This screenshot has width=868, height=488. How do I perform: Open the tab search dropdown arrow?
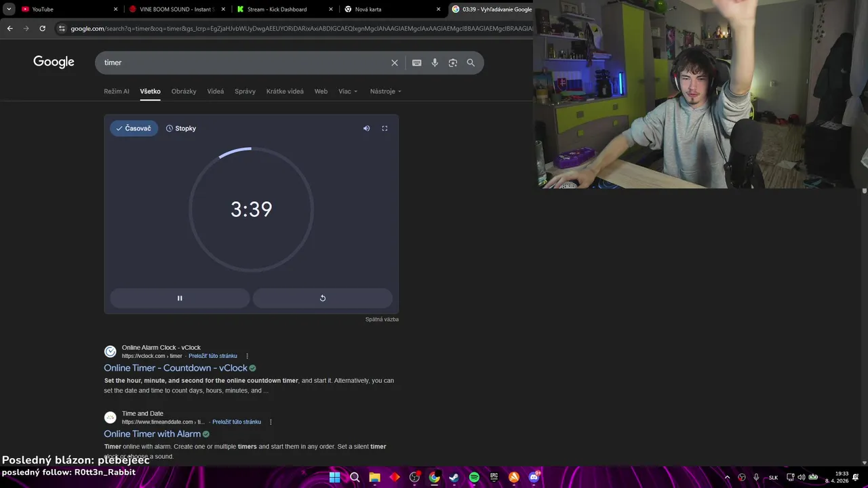coord(9,9)
